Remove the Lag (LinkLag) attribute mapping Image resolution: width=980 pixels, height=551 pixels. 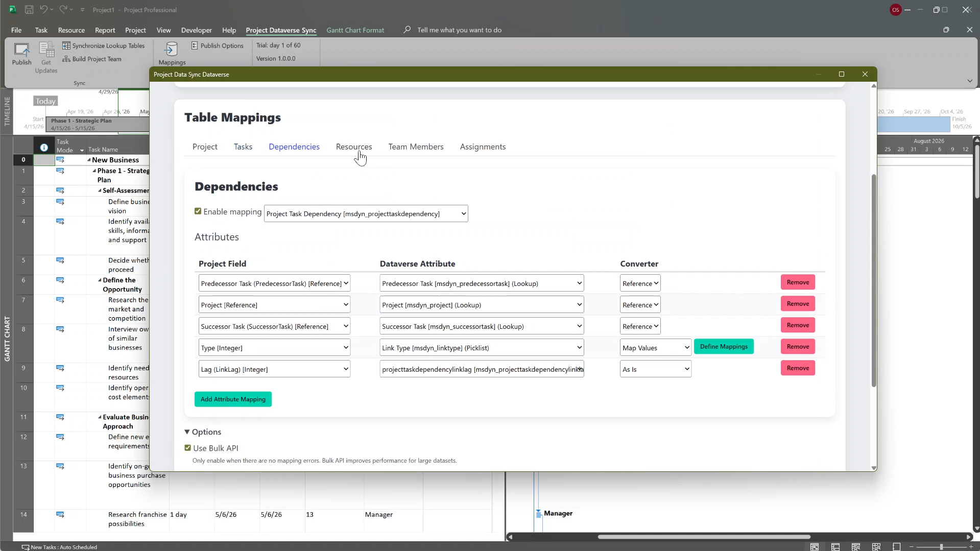click(x=798, y=368)
